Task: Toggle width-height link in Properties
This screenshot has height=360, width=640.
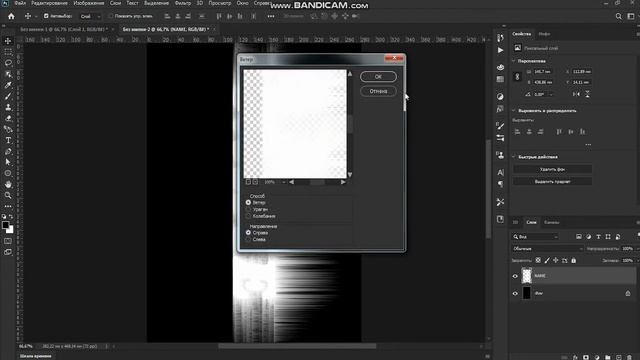Action: 517,77
